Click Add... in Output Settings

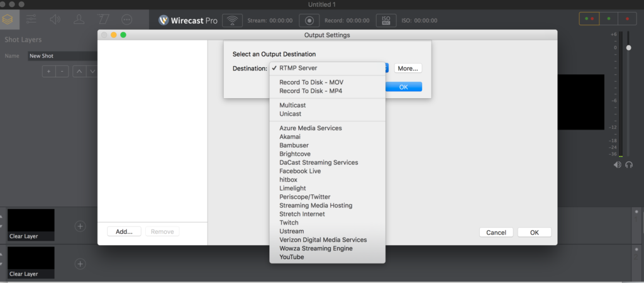(124, 231)
